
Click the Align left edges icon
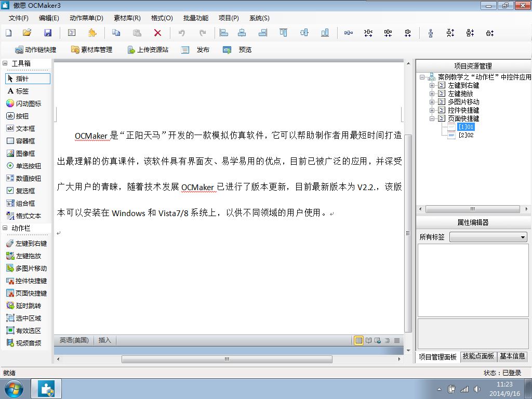(x=224, y=33)
